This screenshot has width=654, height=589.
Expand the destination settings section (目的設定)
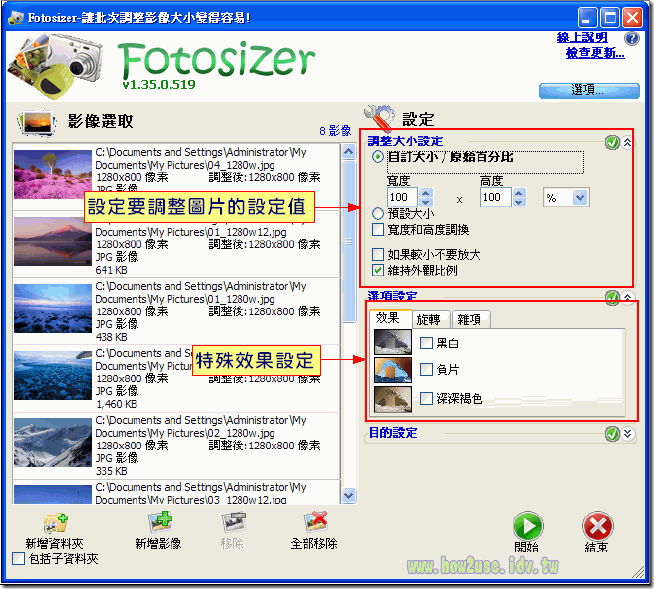pyautogui.click(x=628, y=434)
